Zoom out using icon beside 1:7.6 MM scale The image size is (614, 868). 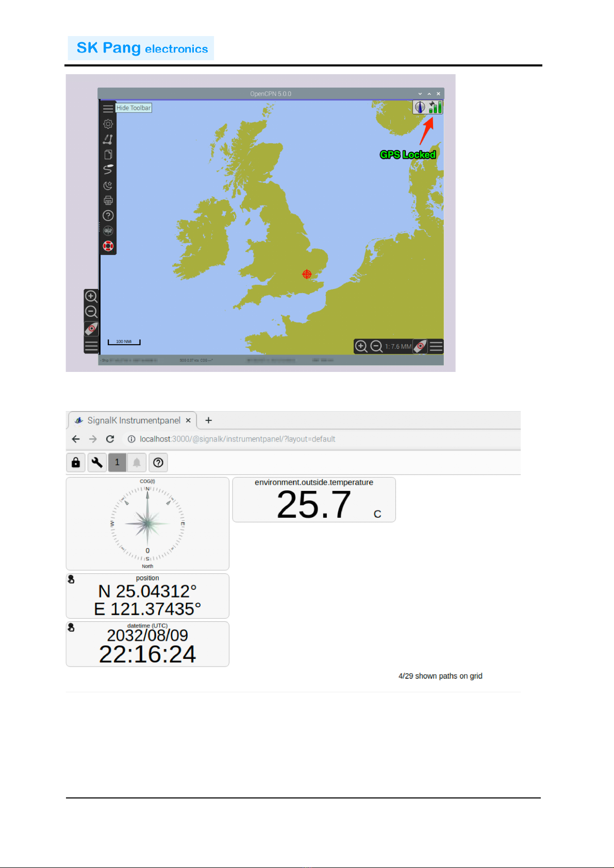(377, 346)
